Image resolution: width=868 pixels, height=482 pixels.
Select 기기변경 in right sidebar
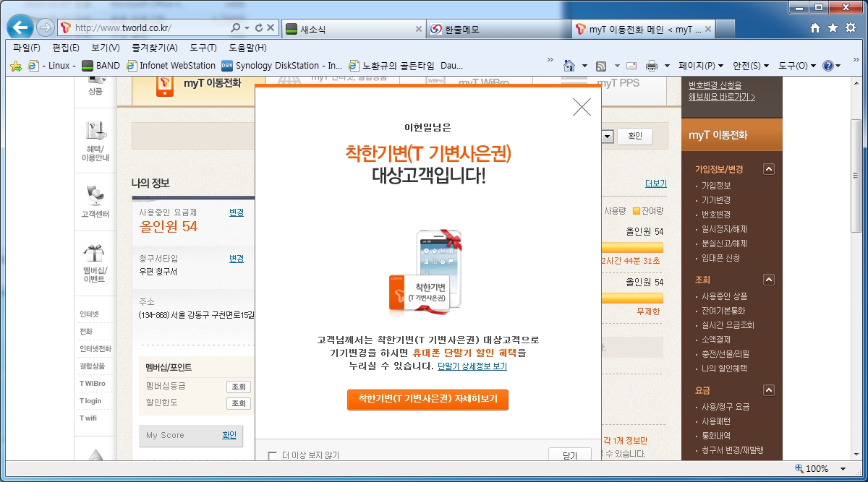(x=716, y=200)
